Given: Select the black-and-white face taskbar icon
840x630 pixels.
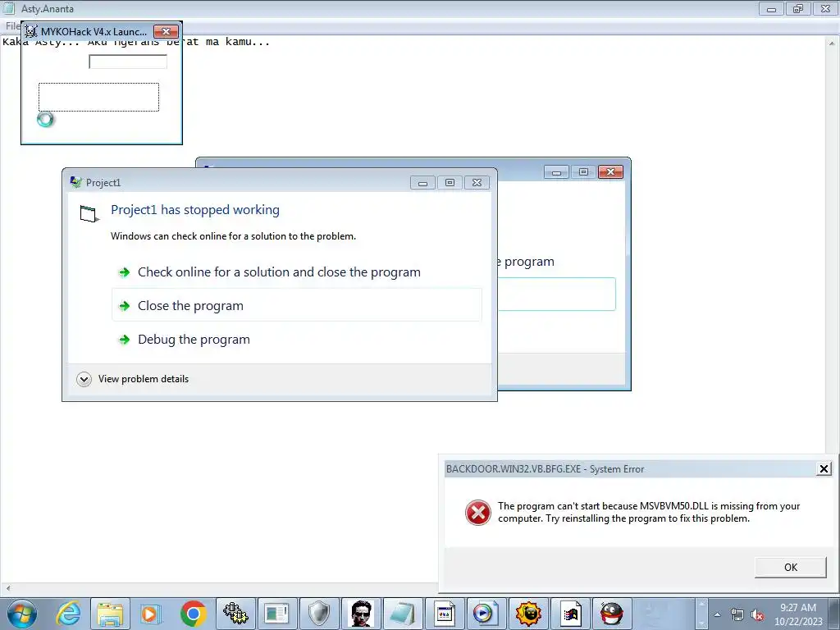Looking at the screenshot, I should coord(361,614).
